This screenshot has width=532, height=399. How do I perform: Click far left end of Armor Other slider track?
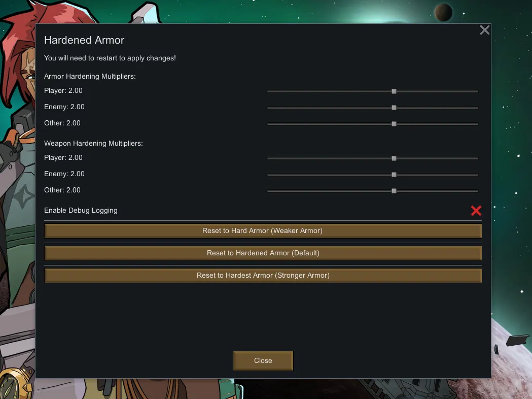click(x=269, y=124)
